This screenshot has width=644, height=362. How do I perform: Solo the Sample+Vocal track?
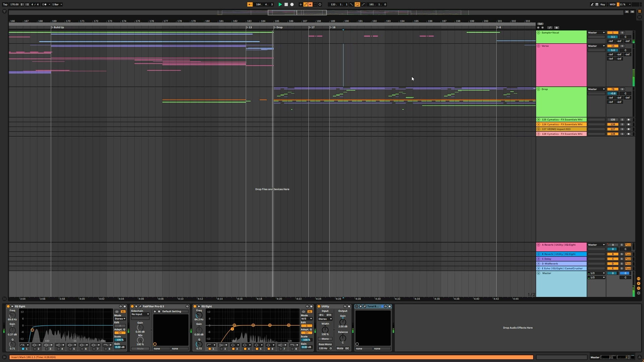tap(622, 33)
